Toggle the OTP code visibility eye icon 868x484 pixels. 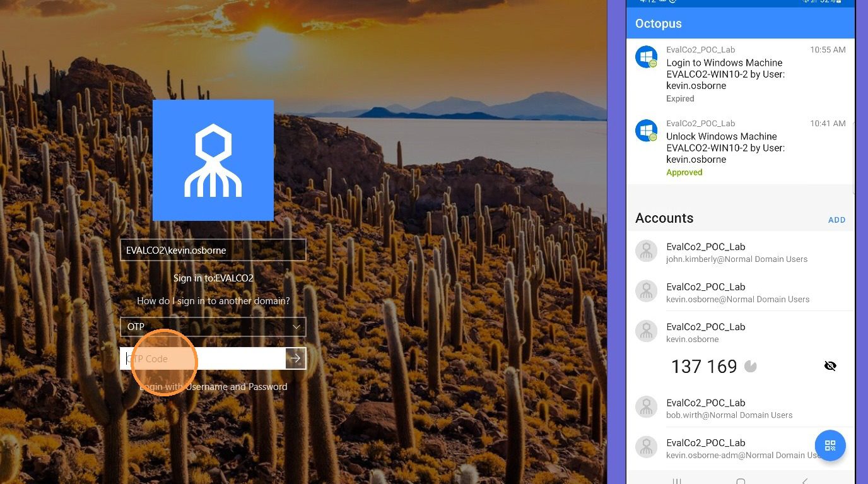tap(830, 366)
